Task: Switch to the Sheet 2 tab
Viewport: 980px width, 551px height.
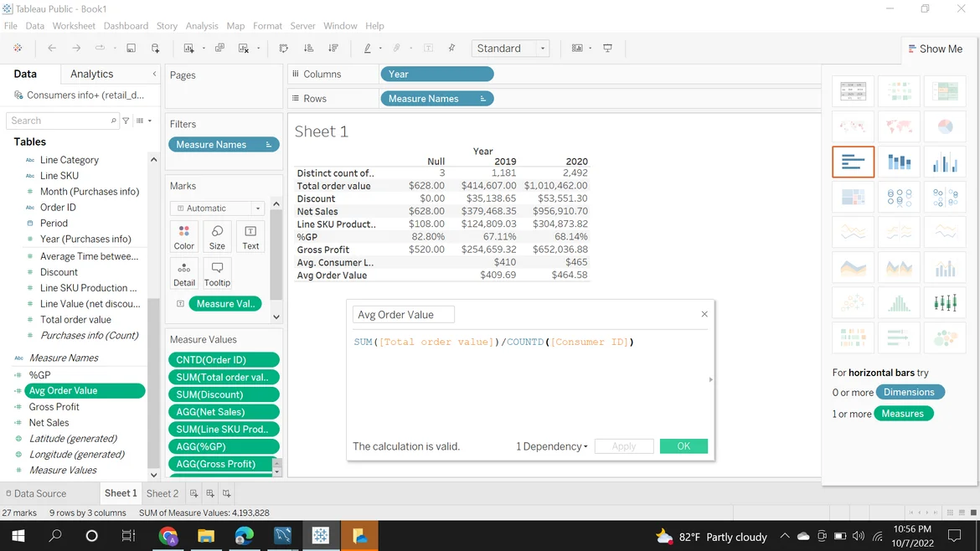Action: tap(162, 493)
